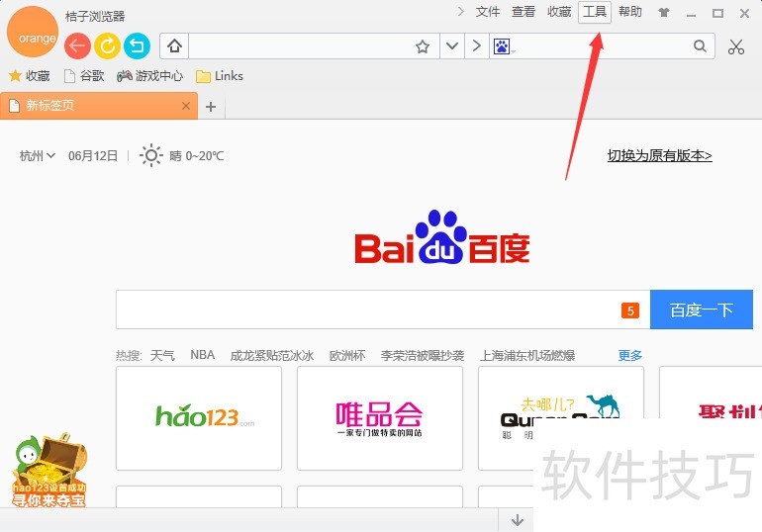The height and width of the screenshot is (532, 762).
Task: Click hot search 李荣浩被曝抄袭
Action: tap(423, 355)
